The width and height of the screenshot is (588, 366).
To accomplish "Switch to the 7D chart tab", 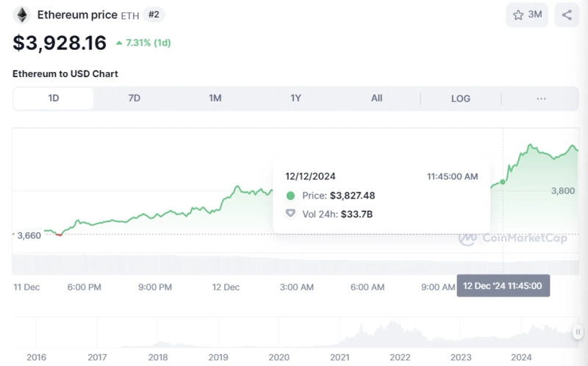I will [134, 98].
